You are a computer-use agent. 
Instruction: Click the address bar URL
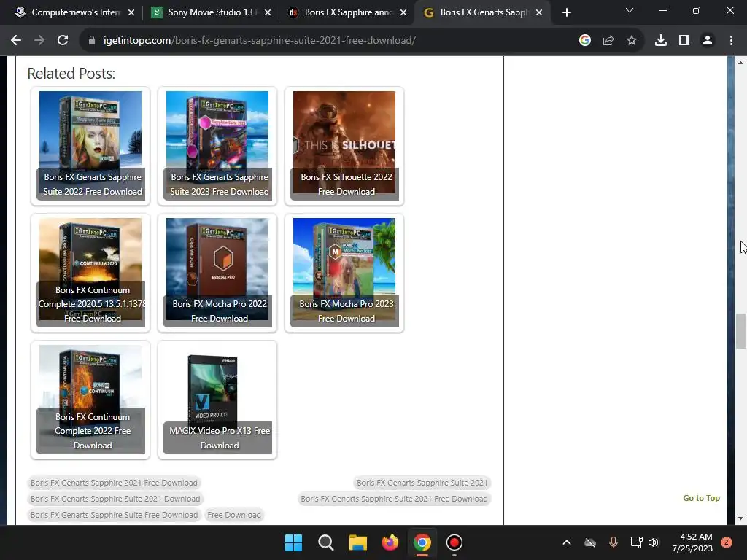[260, 41]
